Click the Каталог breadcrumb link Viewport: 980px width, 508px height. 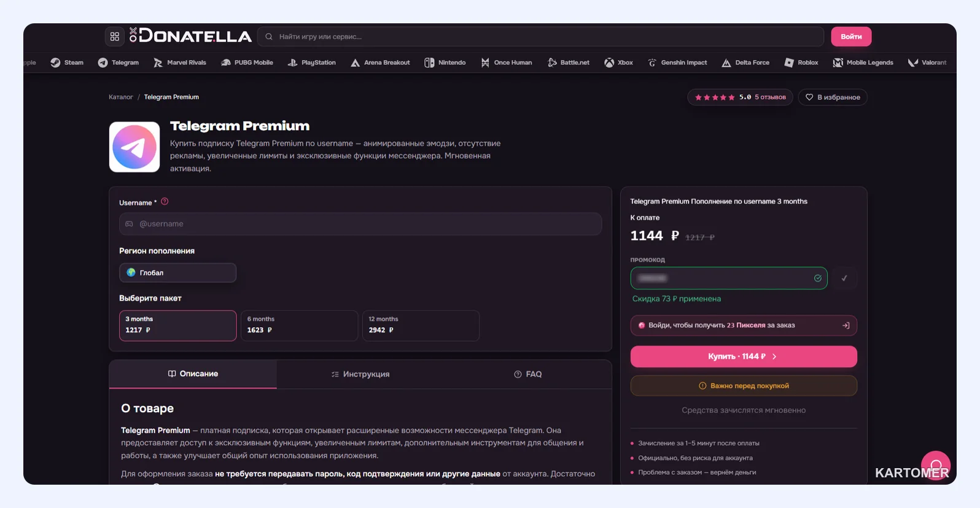point(121,97)
